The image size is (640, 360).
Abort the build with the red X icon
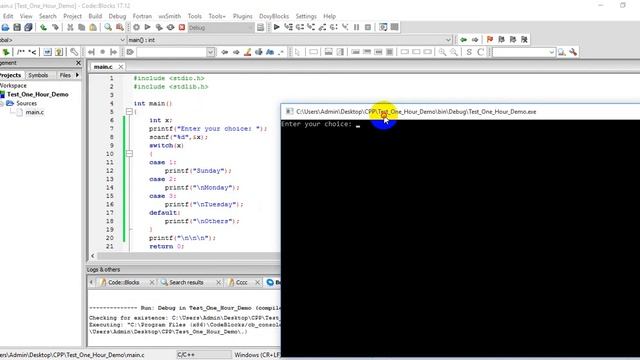[182, 27]
